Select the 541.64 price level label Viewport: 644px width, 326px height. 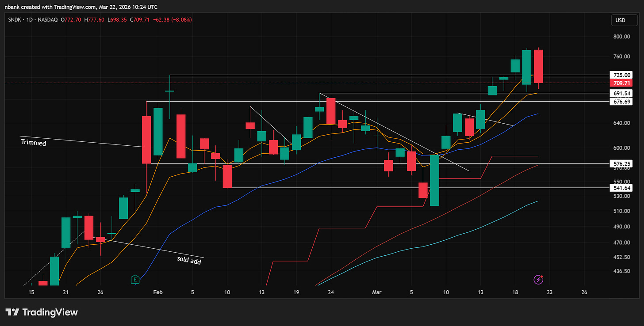[x=621, y=188]
